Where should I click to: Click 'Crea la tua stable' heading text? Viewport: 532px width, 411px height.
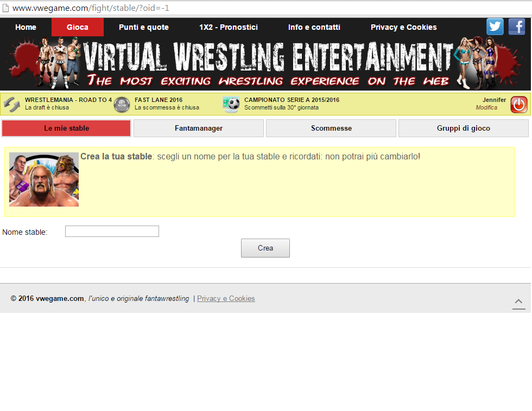[x=116, y=157]
